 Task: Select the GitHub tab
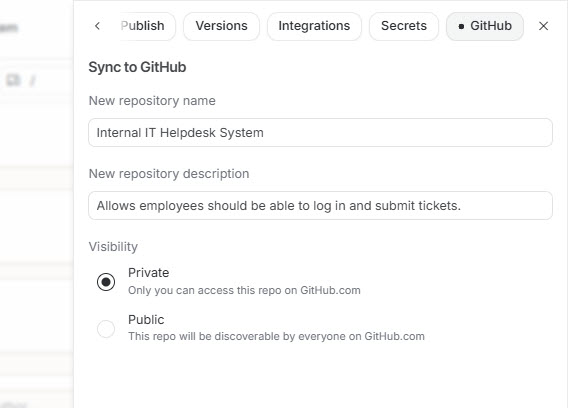485,26
